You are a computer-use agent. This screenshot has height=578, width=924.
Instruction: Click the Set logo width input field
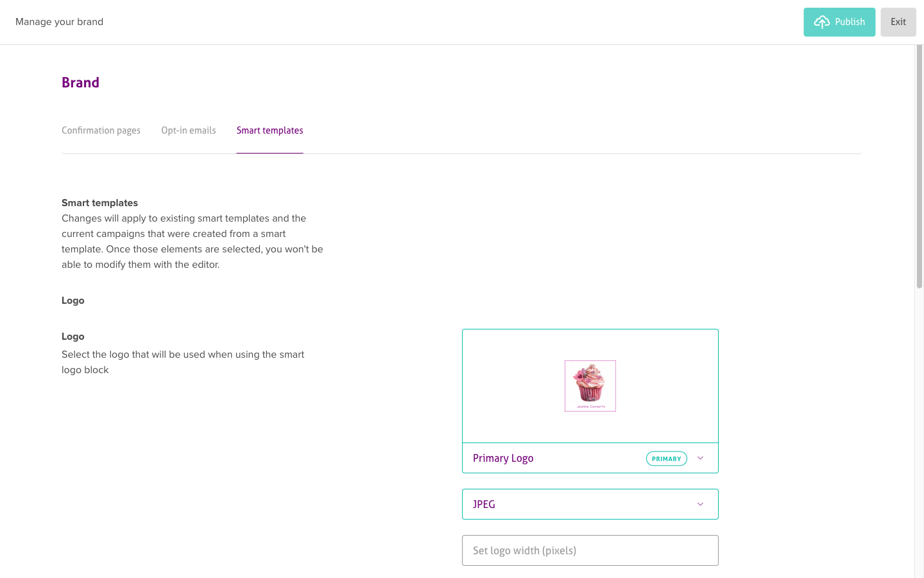590,550
